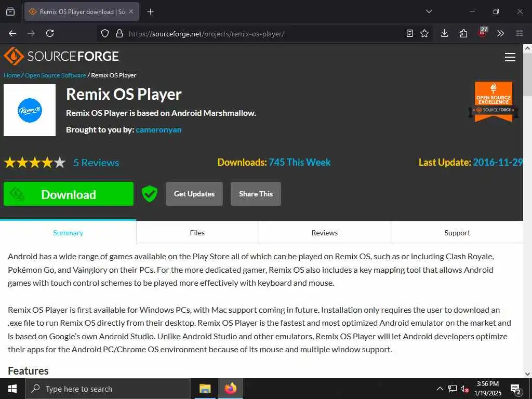Open the Windows Start menu
The image size is (532, 399).
pos(12,389)
